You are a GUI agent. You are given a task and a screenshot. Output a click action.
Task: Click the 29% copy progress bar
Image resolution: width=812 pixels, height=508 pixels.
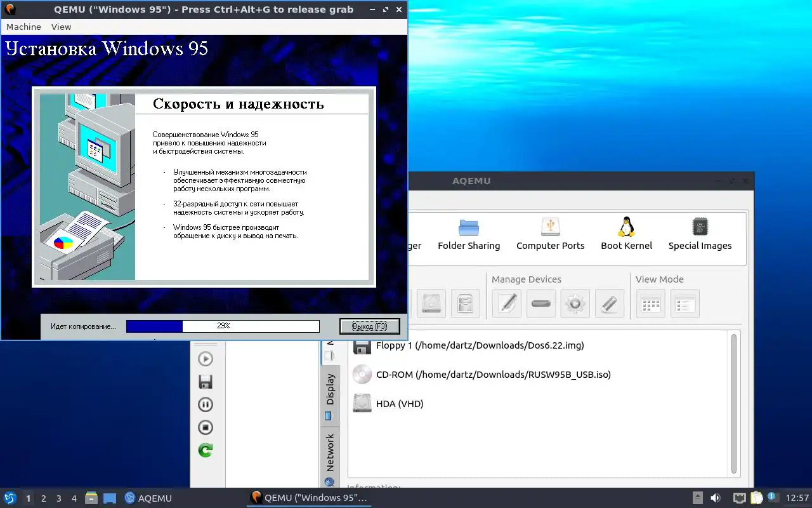(x=223, y=326)
